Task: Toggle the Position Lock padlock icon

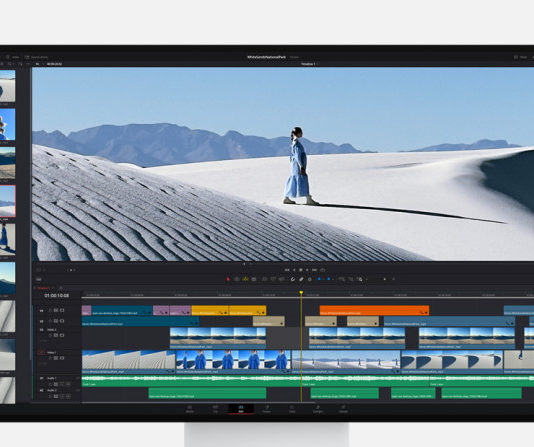Action: [310, 279]
